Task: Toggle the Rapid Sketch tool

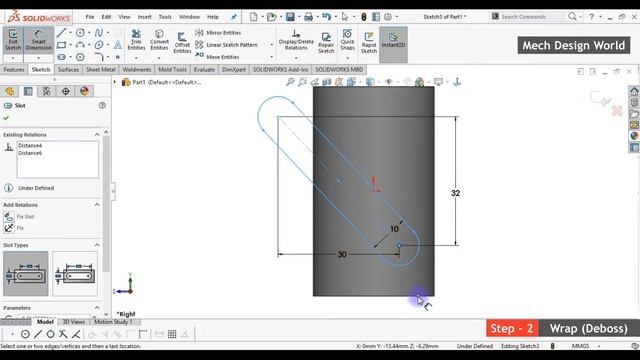Action: pyautogui.click(x=369, y=43)
